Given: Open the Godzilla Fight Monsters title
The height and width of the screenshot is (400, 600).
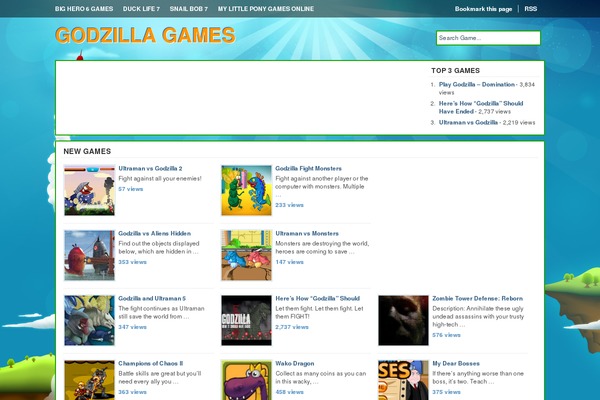Looking at the screenshot, I should [x=308, y=168].
